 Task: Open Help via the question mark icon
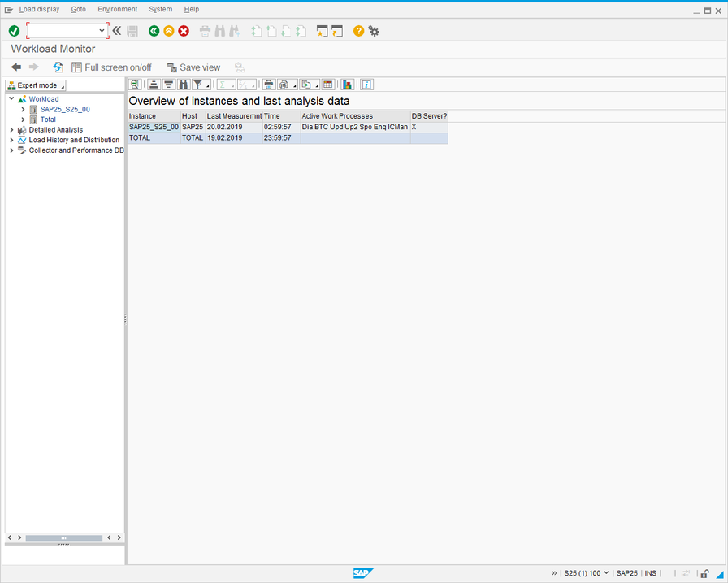(x=358, y=31)
